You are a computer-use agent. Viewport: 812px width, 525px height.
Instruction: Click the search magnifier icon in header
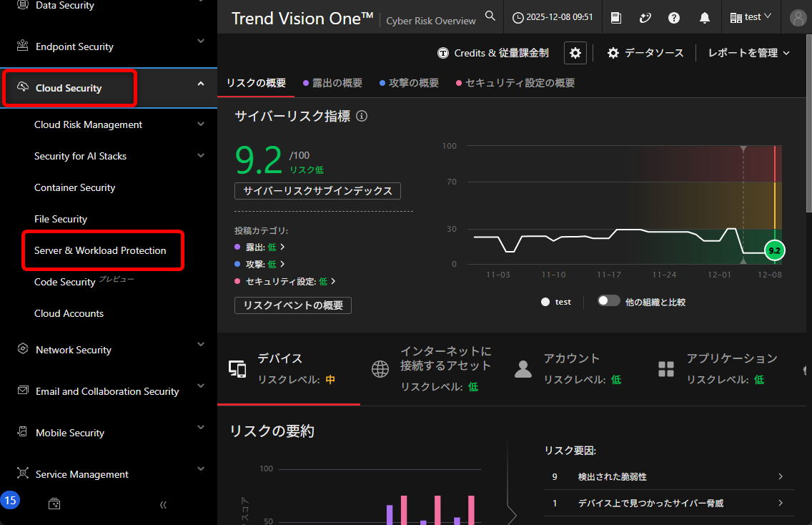490,16
